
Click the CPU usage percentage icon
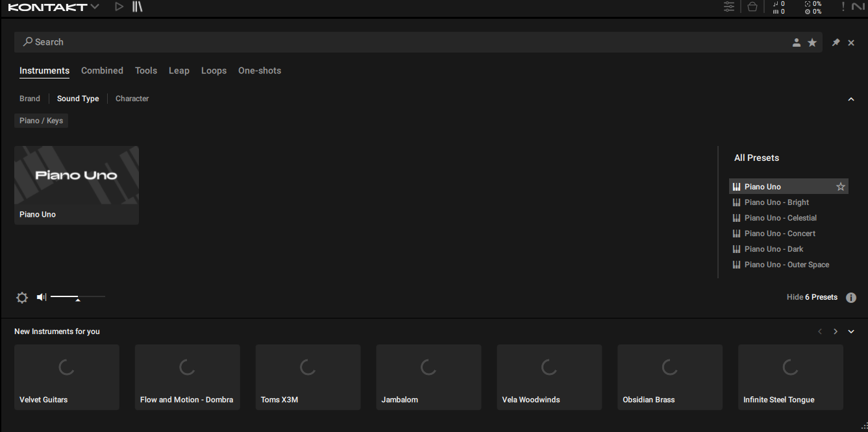pos(808,4)
